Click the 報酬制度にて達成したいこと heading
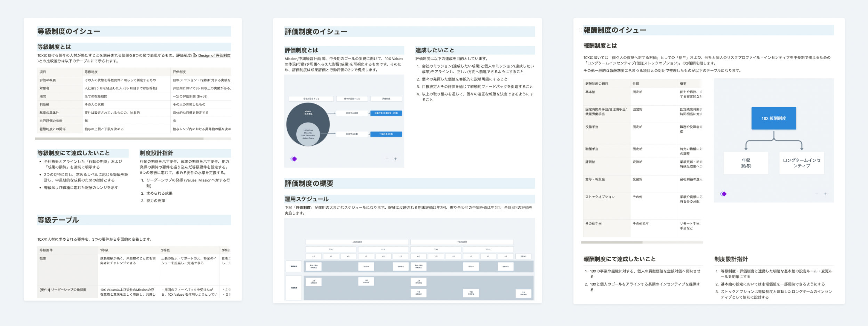The height and width of the screenshot is (326, 868). click(620, 259)
